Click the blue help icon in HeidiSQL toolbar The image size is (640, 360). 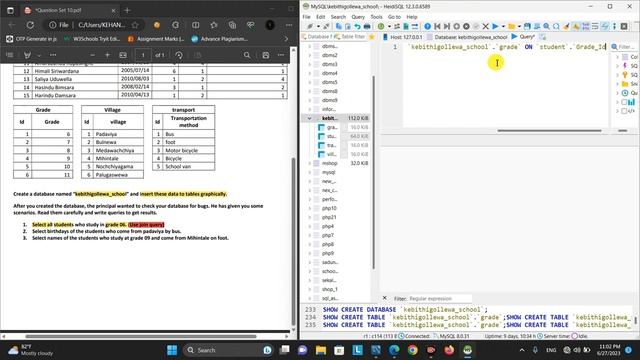pyautogui.click(x=427, y=26)
